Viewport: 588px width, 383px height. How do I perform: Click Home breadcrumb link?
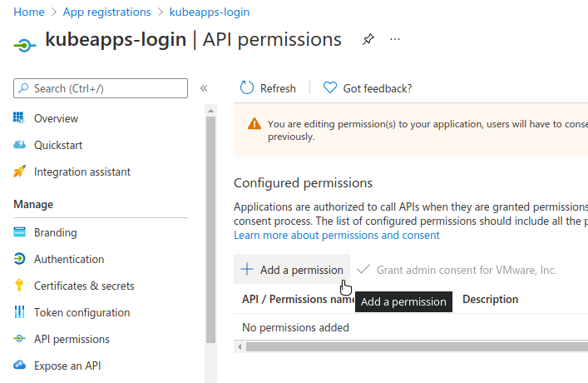click(29, 12)
